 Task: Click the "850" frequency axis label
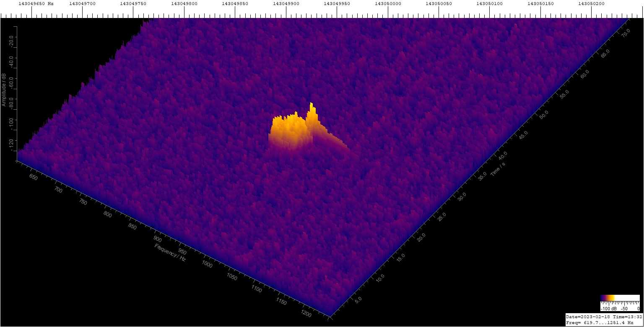[x=132, y=227]
